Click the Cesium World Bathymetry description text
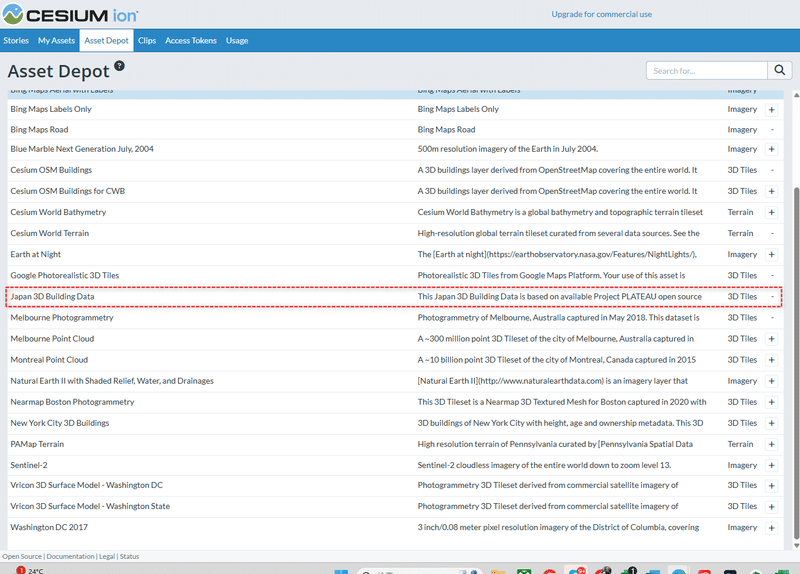Image resolution: width=800 pixels, height=574 pixels. click(560, 212)
